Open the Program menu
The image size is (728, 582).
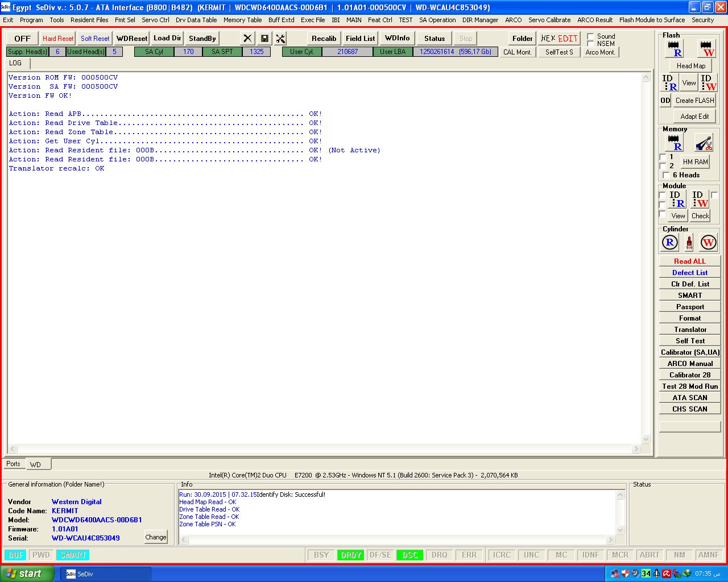[x=31, y=20]
